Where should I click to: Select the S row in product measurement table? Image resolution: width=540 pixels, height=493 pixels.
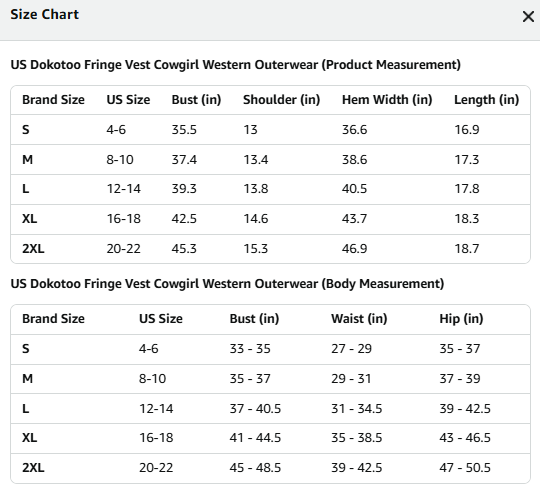click(270, 130)
